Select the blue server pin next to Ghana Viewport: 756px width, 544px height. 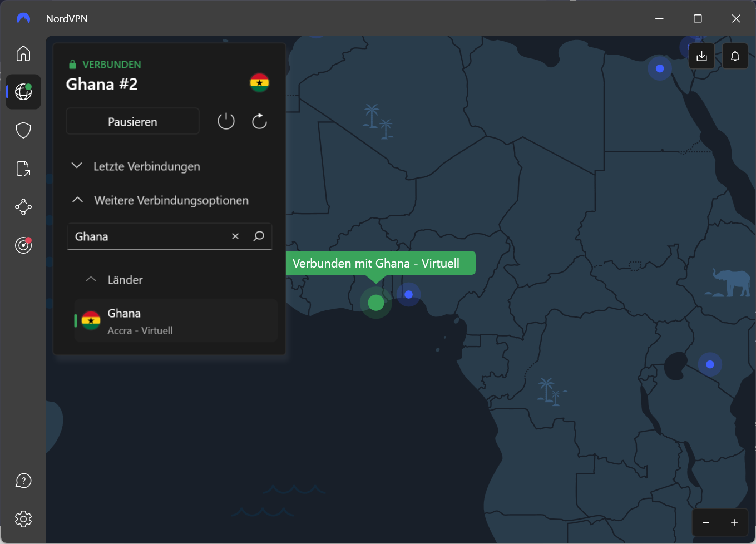point(408,294)
